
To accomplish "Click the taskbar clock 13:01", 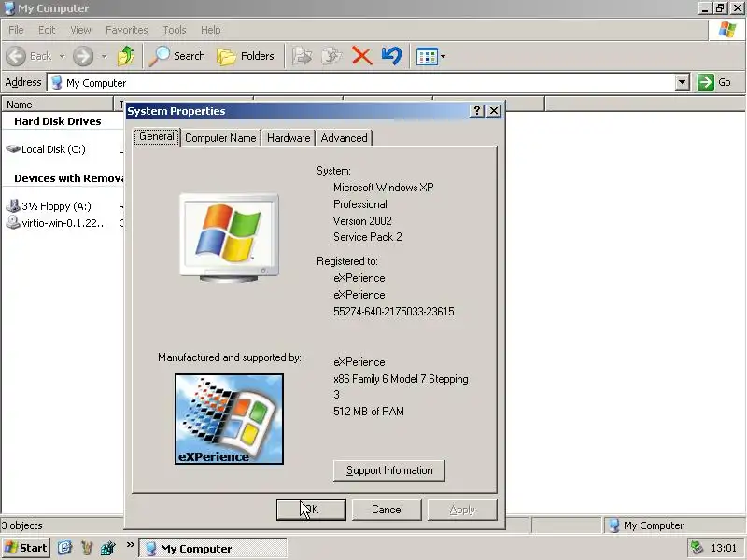I will 724,548.
